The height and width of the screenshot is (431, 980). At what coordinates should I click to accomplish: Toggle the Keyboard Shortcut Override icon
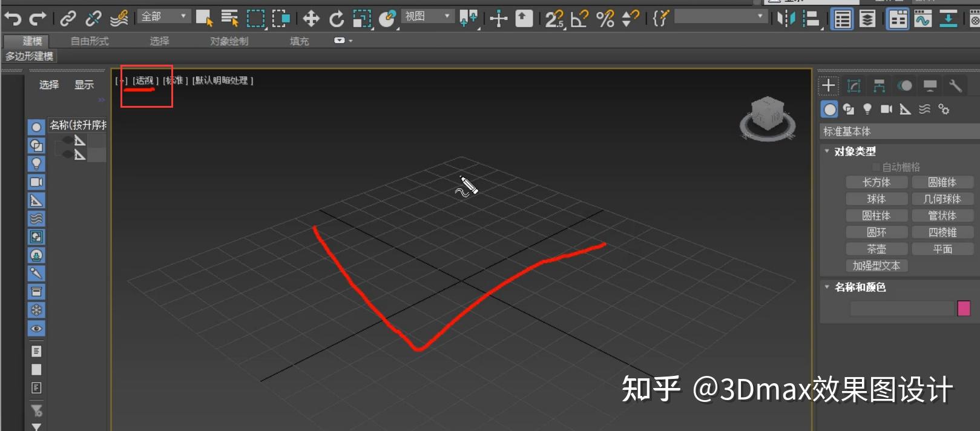click(524, 19)
